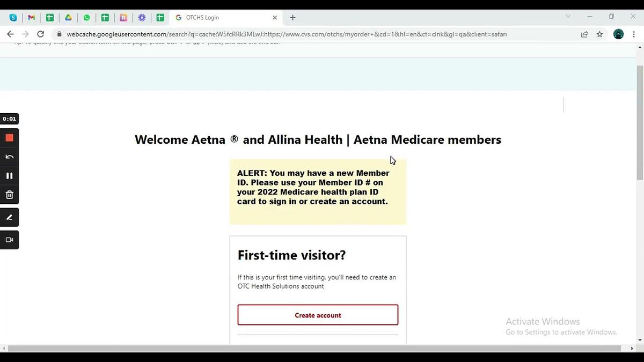Restart recording with the undo arrow
The width and height of the screenshot is (644, 362).
point(9,157)
